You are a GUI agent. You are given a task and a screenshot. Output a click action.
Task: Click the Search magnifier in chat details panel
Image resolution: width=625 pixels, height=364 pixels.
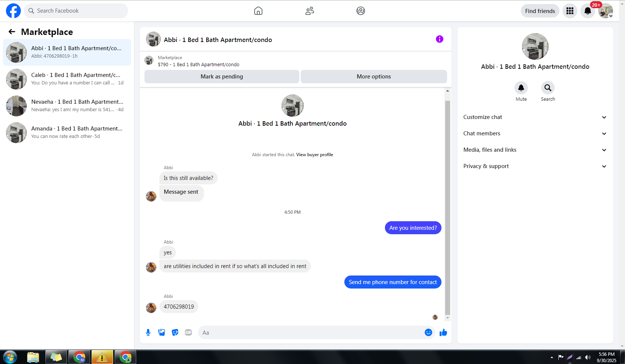pyautogui.click(x=548, y=88)
